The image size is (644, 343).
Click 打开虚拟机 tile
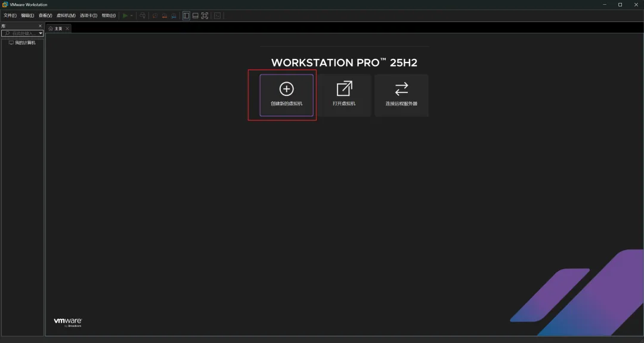(x=344, y=95)
